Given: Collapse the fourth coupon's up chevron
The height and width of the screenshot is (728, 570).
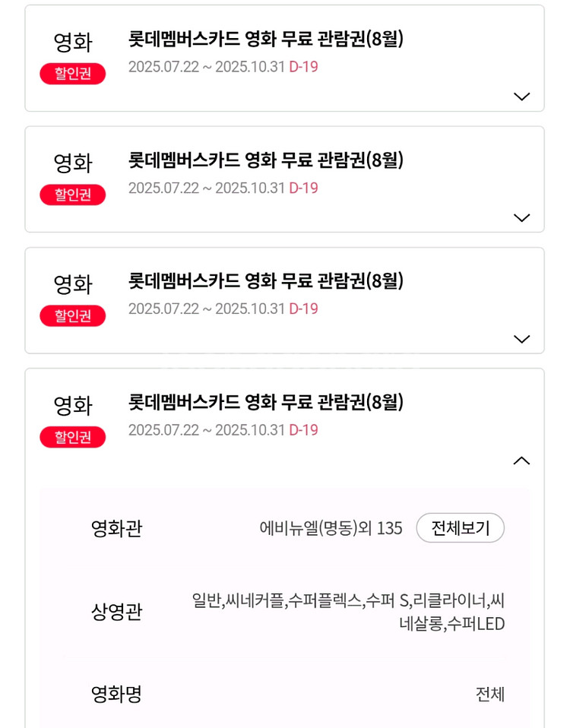Looking at the screenshot, I should (x=521, y=461).
